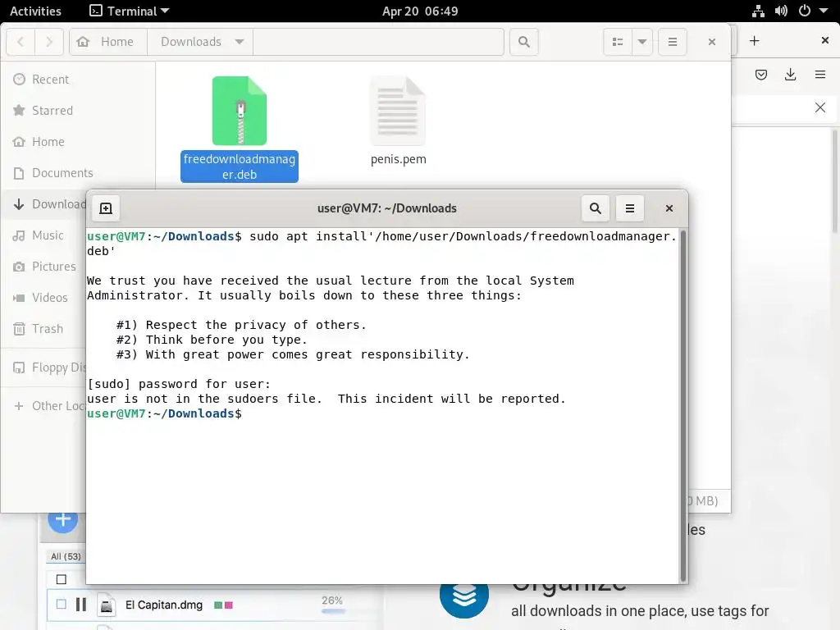The width and height of the screenshot is (840, 630).
Task: Open Music in Files sidebar
Action: (44, 235)
